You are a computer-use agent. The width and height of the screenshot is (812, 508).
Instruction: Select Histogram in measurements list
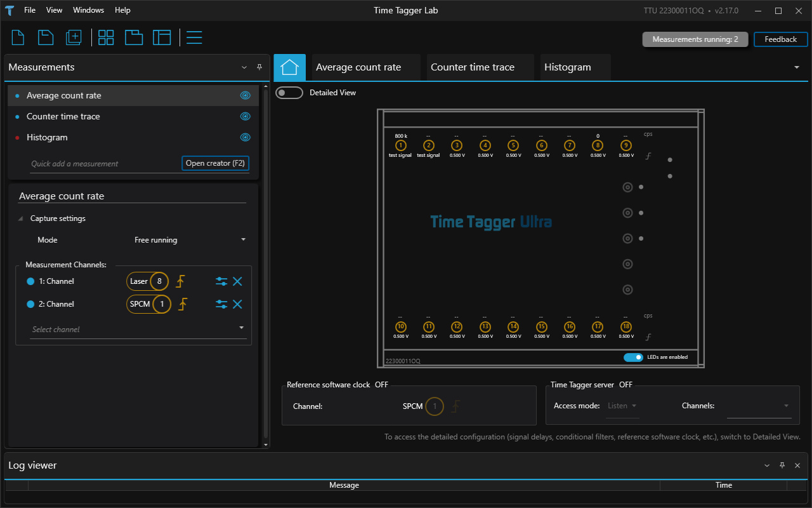(133, 138)
